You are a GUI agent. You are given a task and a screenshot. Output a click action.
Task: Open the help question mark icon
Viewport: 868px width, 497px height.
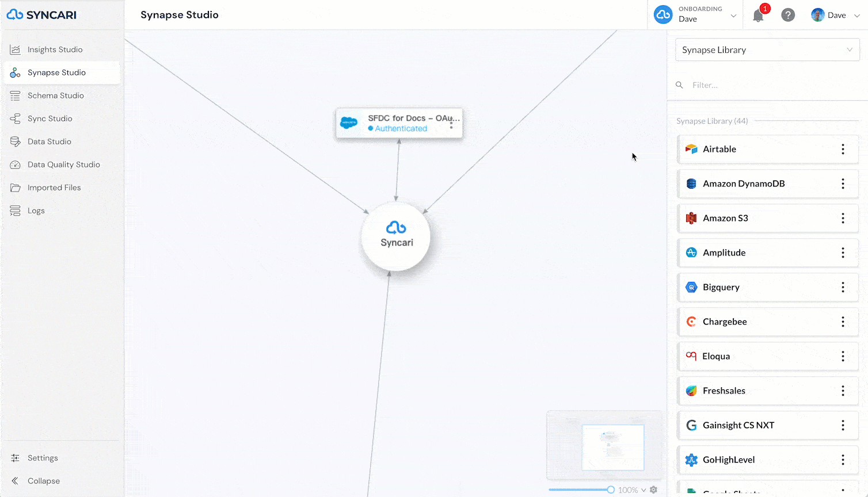point(788,15)
